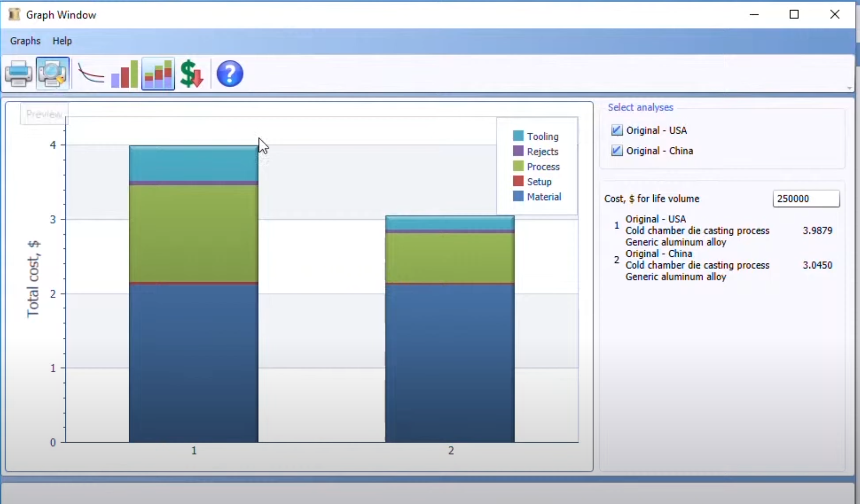Click the 'Select analyses' heading
Screen dimensions: 860x504
(x=641, y=107)
